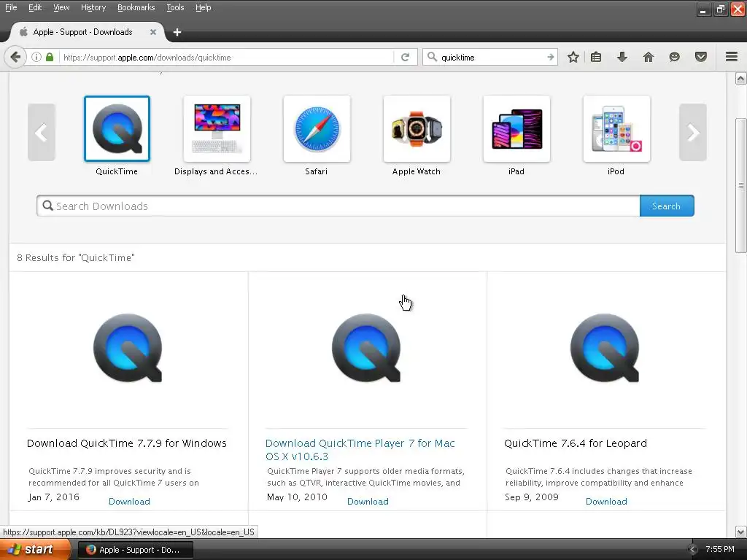
Task: Show more products with right carousel arrow
Action: pos(693,133)
